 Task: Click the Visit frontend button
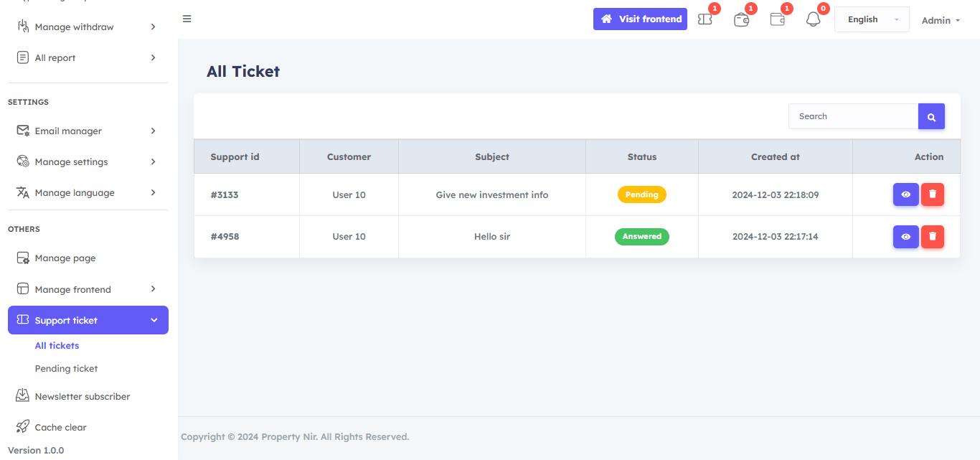pyautogui.click(x=640, y=19)
